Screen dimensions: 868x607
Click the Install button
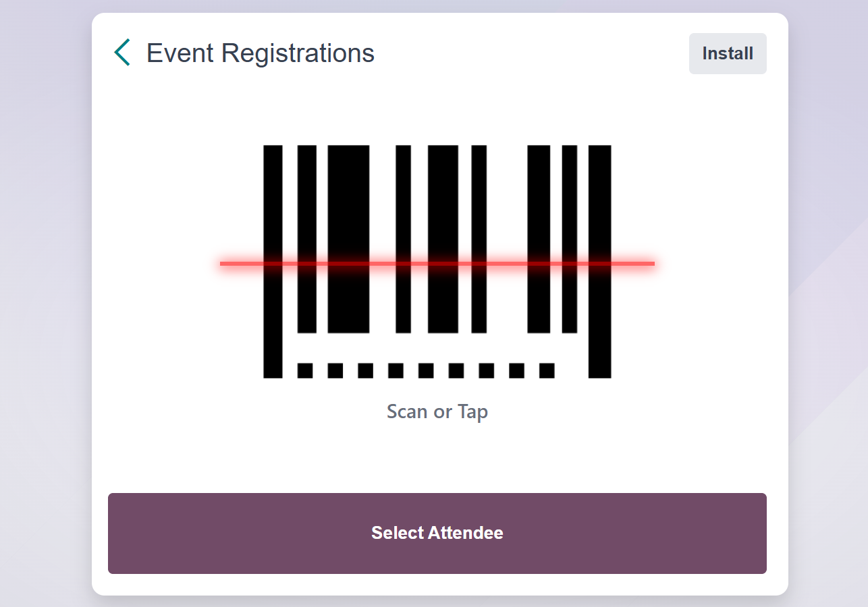tap(728, 53)
